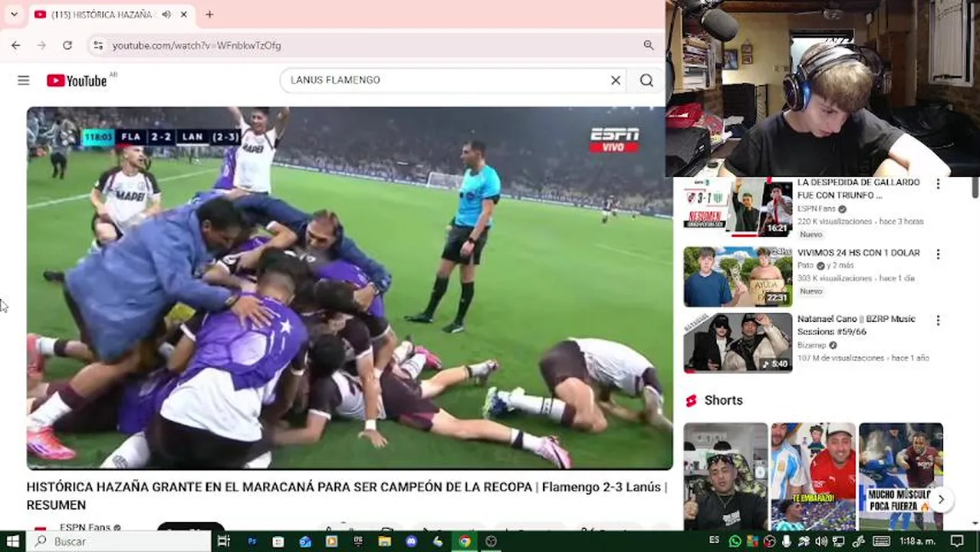Open the media player taskbar icon

(331, 541)
